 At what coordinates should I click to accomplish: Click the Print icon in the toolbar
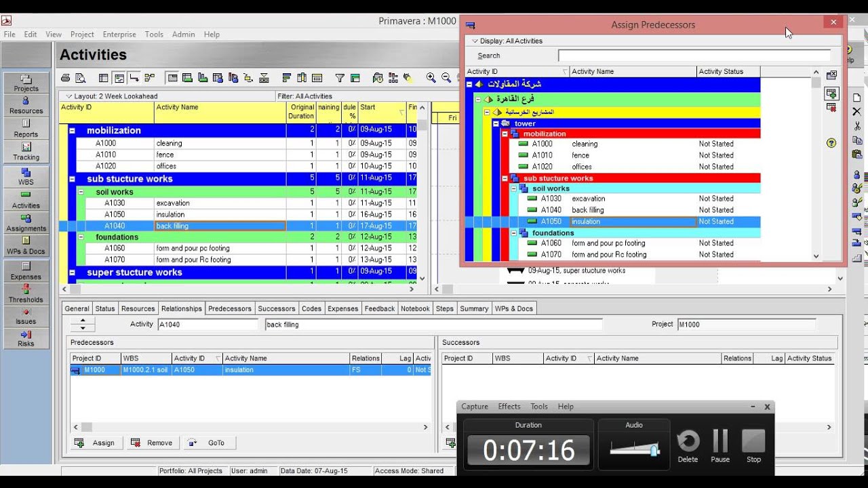(66, 78)
